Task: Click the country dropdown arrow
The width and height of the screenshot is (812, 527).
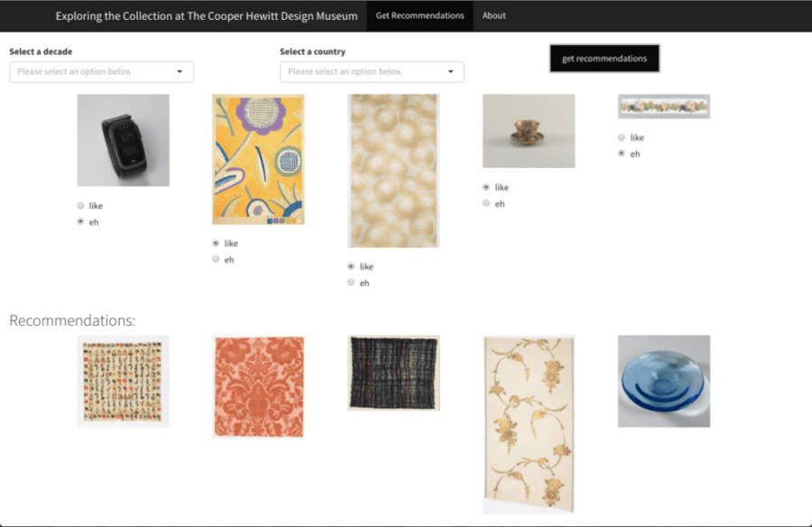Action: point(450,71)
